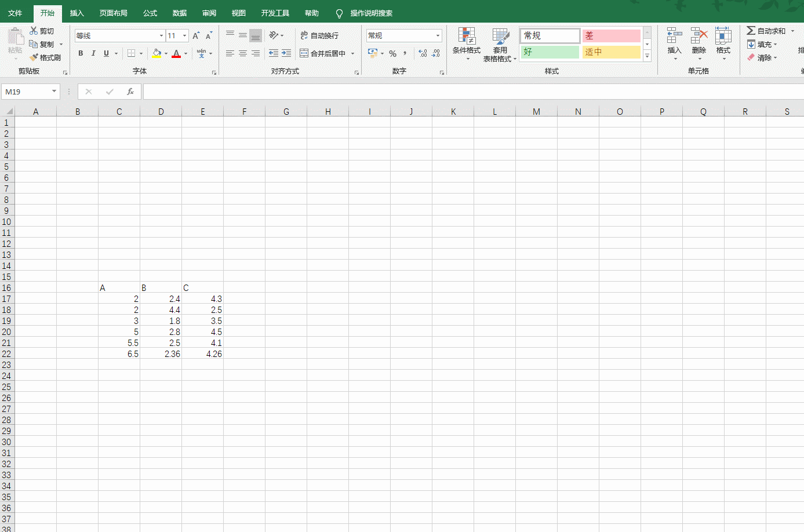Select the cell containing 4.26
The width and height of the screenshot is (804, 532).
tap(203, 354)
